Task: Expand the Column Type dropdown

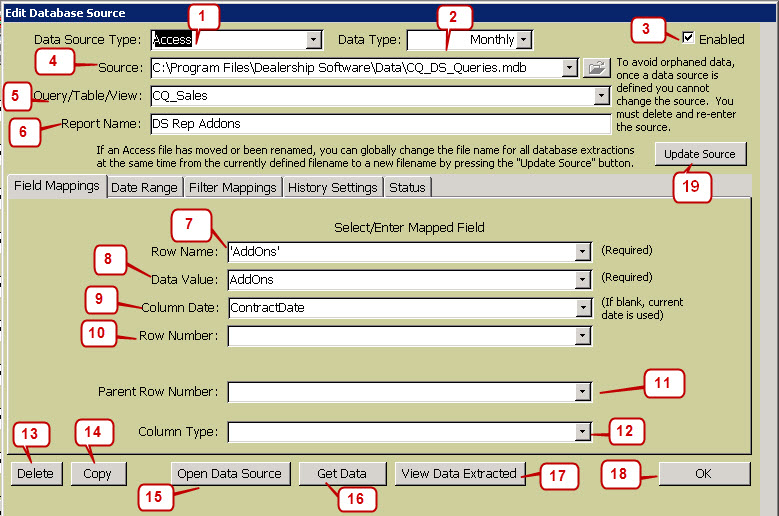Action: pos(581,433)
